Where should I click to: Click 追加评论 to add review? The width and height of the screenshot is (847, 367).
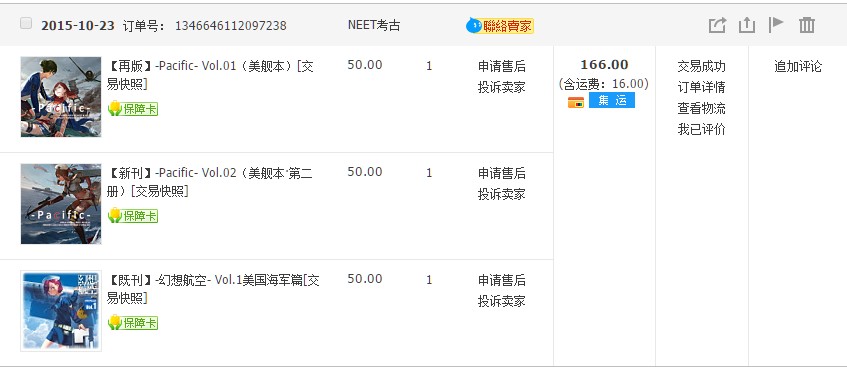pyautogui.click(x=798, y=66)
